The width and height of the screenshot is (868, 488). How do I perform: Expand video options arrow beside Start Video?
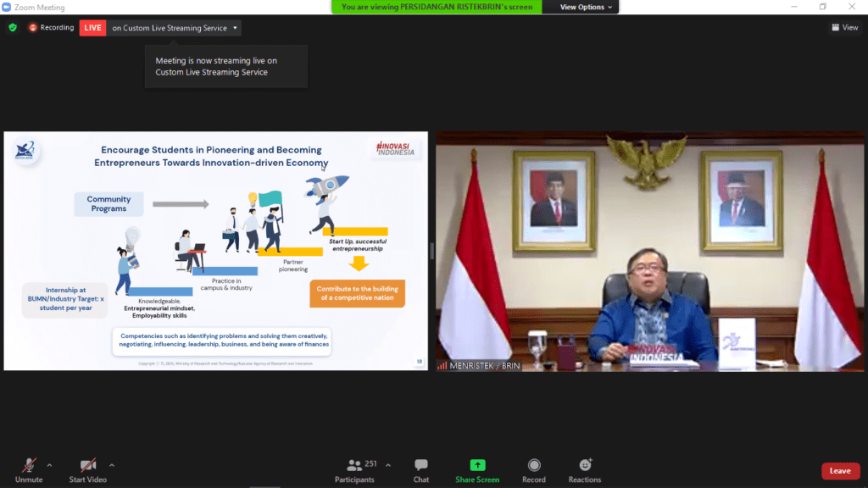[112, 465]
